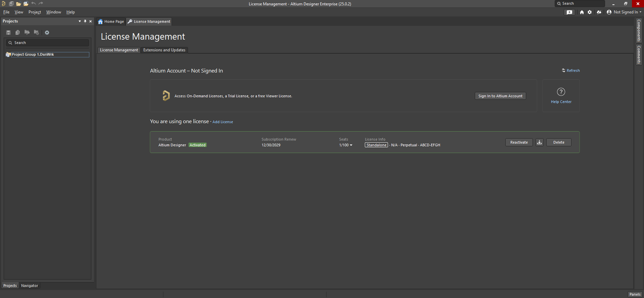Image resolution: width=644 pixels, height=298 pixels.
Task: Open the Help Center
Action: click(x=561, y=96)
